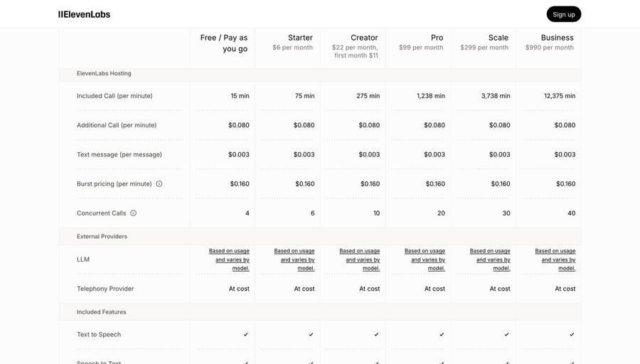Click the Sign up button

564,14
